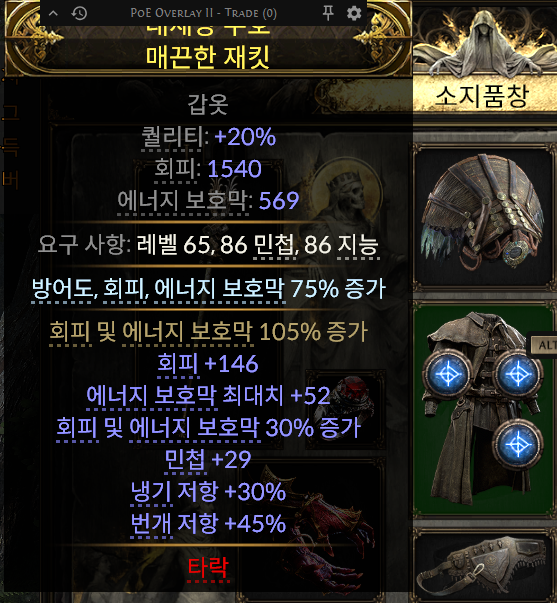Click the top-left rune socket on armour
The image size is (557, 603).
click(447, 374)
